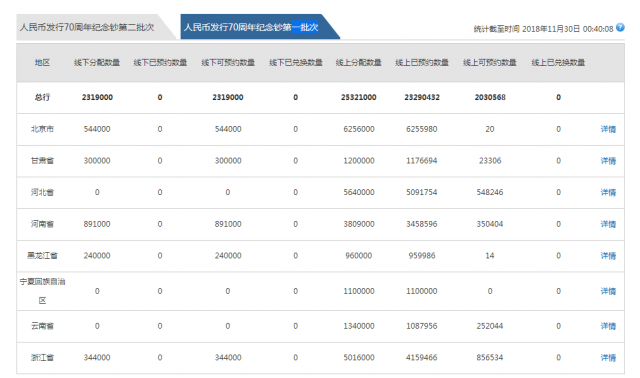Click value 856534 in 浙江省 row
Image resolution: width=640 pixels, height=378 pixels.
pos(490,358)
